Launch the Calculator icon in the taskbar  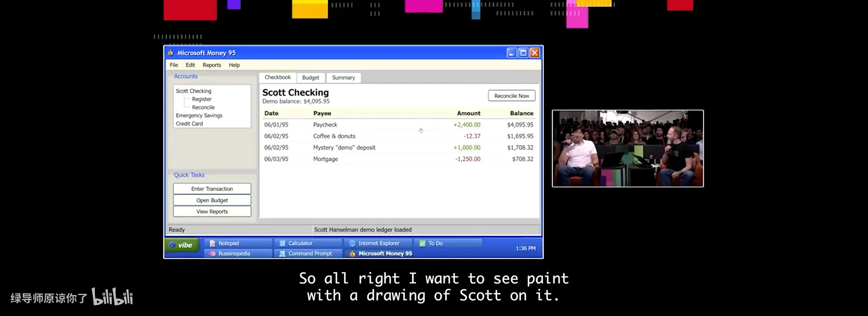(x=283, y=243)
